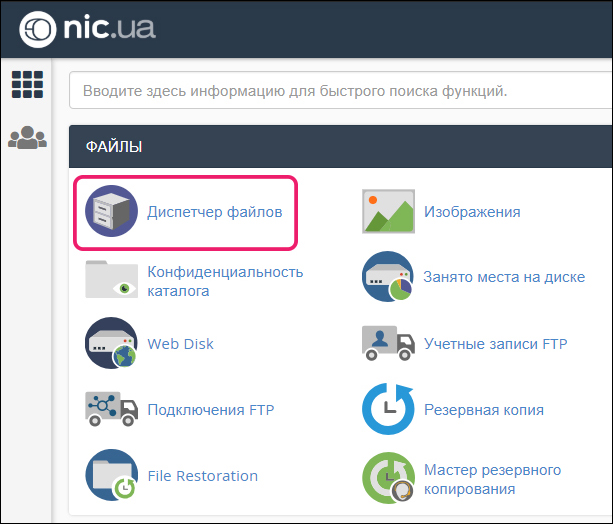Click the backup wizard icon
The height and width of the screenshot is (524, 613).
(x=388, y=478)
